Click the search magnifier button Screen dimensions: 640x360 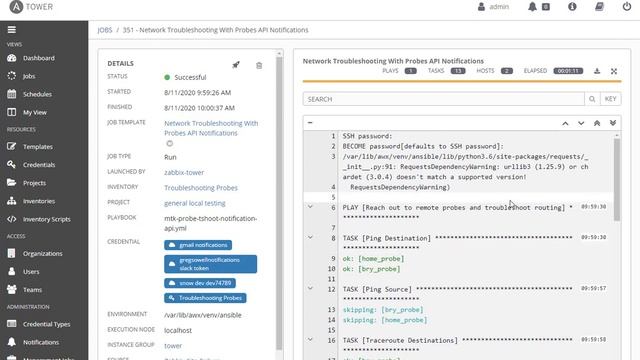click(x=592, y=99)
